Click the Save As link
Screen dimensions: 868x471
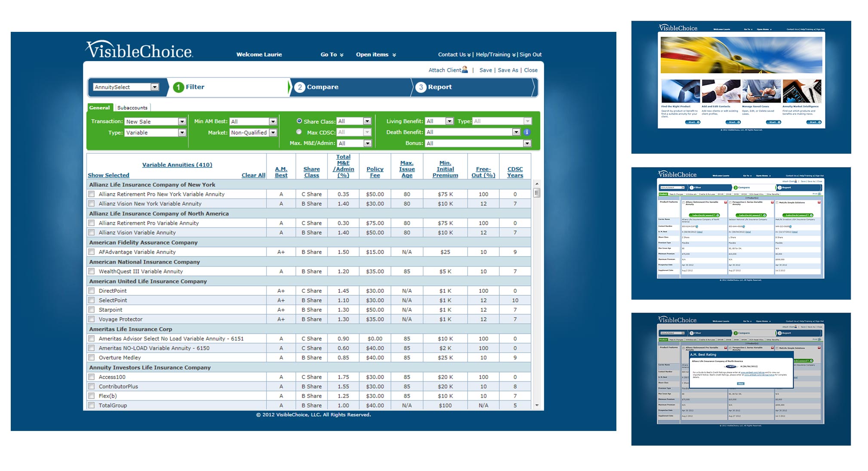[x=510, y=70]
